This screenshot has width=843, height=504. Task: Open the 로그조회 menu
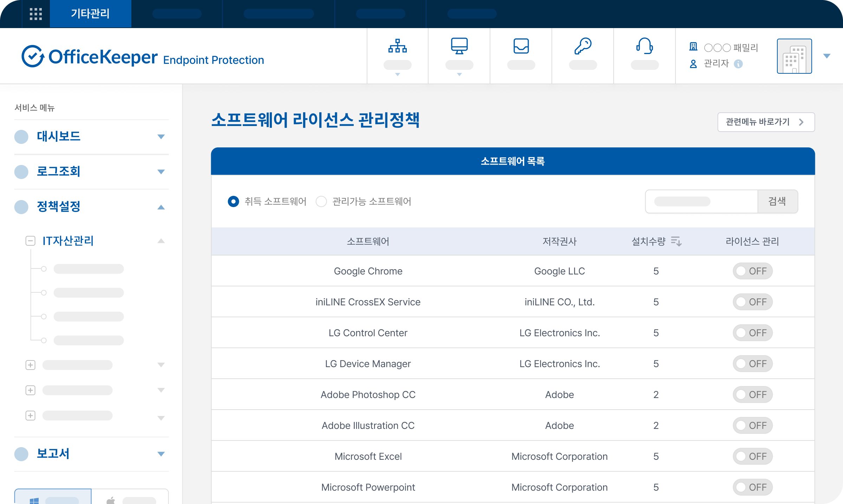pyautogui.click(x=59, y=171)
